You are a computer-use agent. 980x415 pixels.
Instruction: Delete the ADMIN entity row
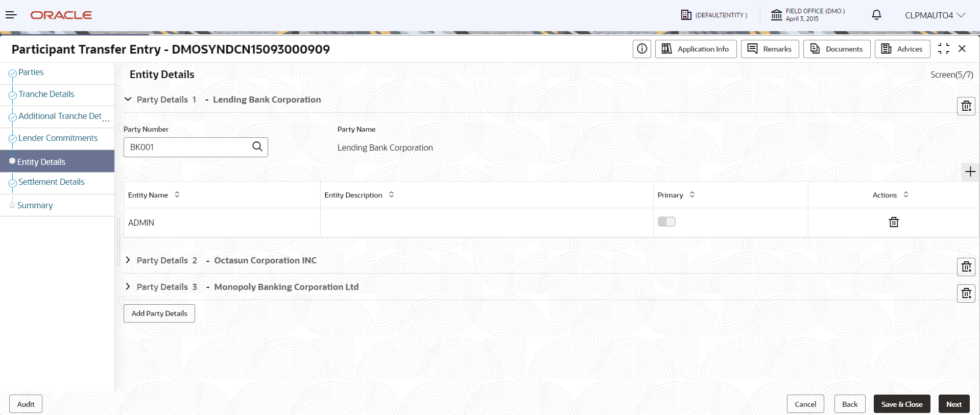pyautogui.click(x=894, y=222)
